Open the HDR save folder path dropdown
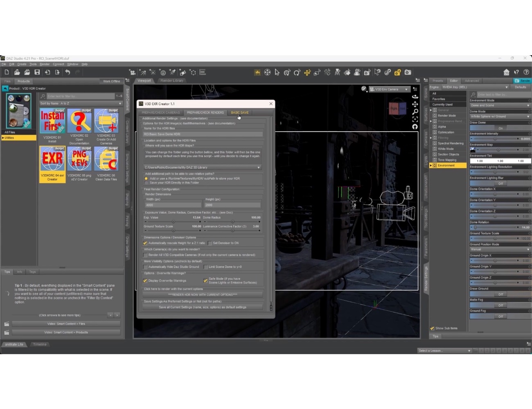Image resolution: width=532 pixels, height=409 pixels. pos(259,167)
